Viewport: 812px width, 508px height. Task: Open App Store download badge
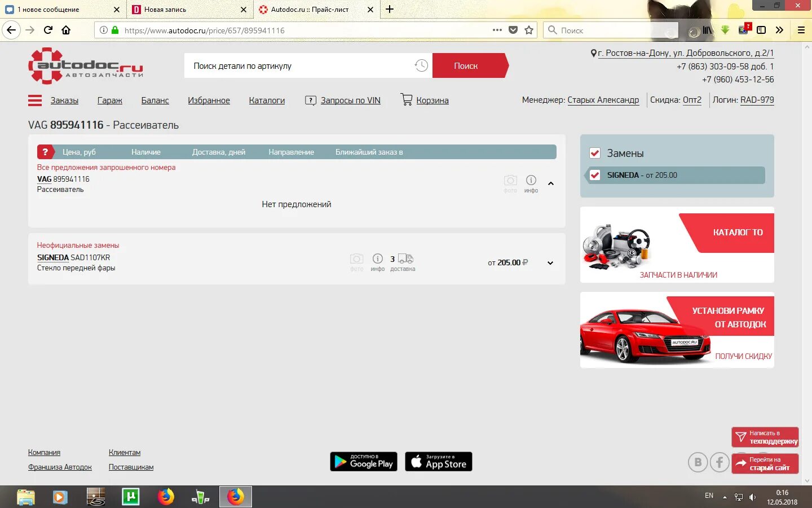[439, 462]
